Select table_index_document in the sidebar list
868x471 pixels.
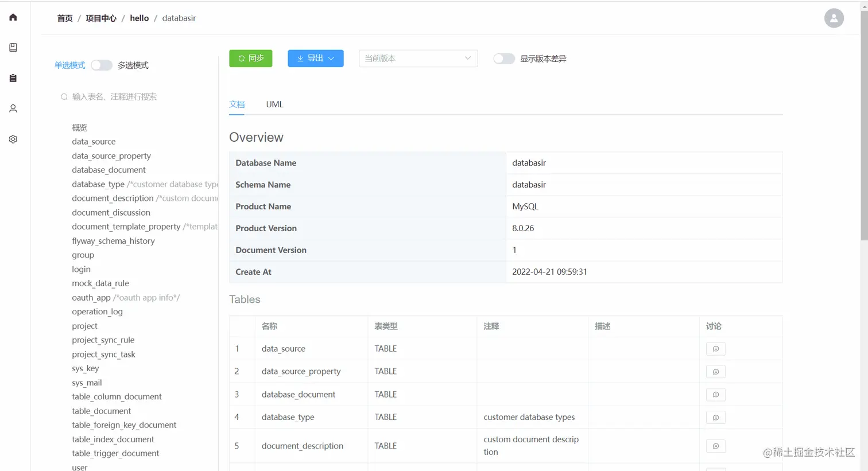pyautogui.click(x=113, y=439)
